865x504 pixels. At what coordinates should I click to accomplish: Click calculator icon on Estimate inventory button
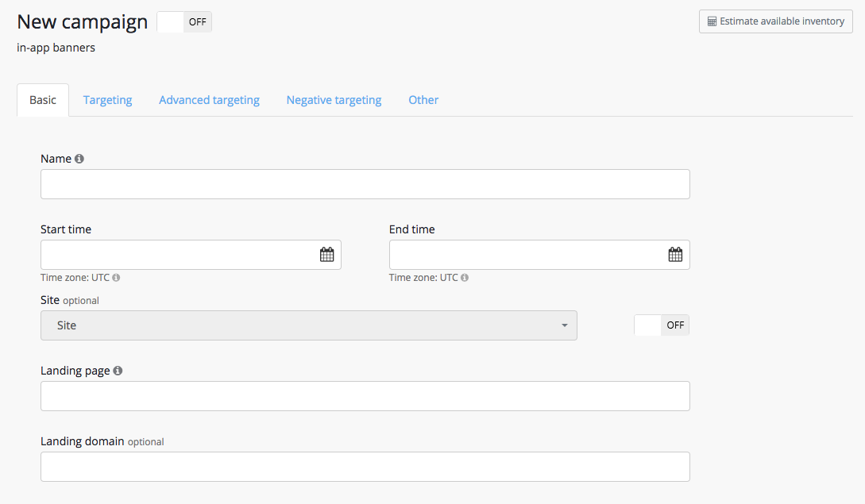point(712,21)
